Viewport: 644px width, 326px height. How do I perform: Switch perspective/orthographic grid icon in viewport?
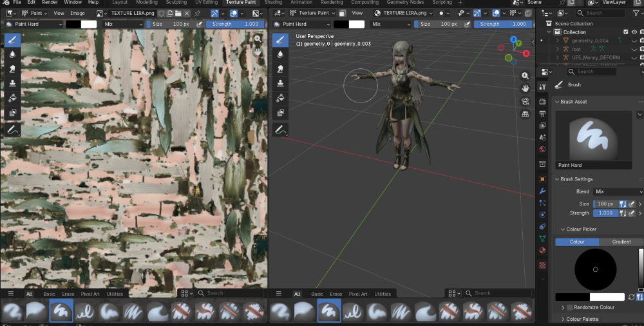pos(525,114)
